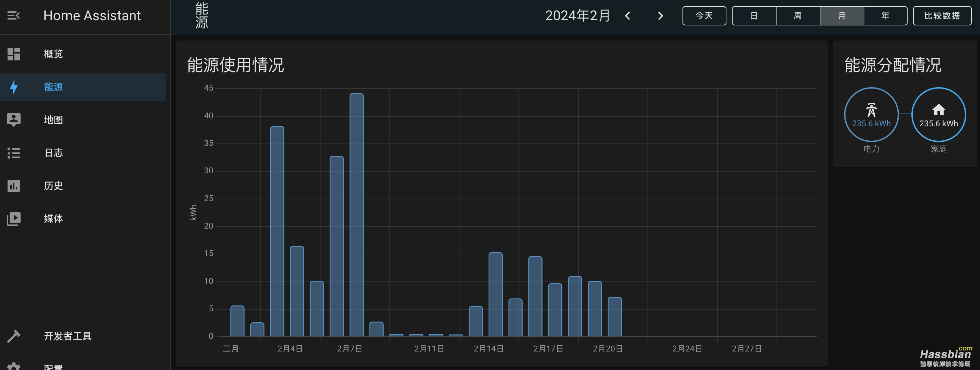This screenshot has height=370, width=980.
Task: Click the 电力 235.6 kWh circle
Action: click(871, 115)
